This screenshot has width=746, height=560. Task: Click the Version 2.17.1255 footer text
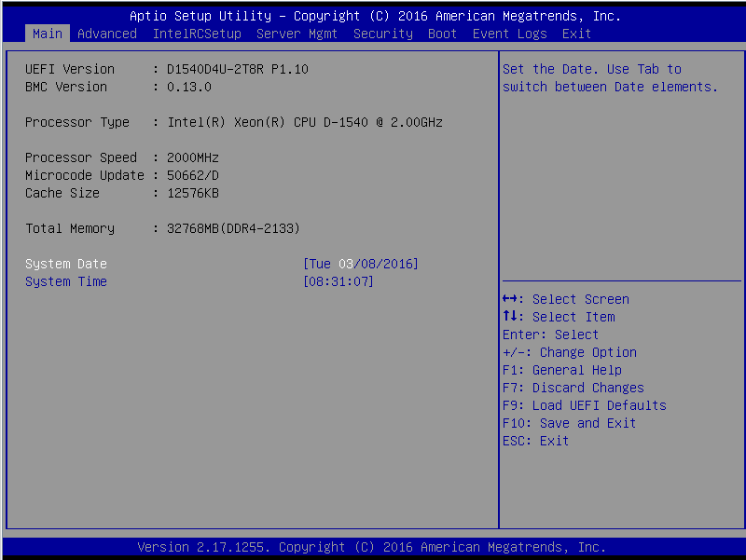coord(371,547)
